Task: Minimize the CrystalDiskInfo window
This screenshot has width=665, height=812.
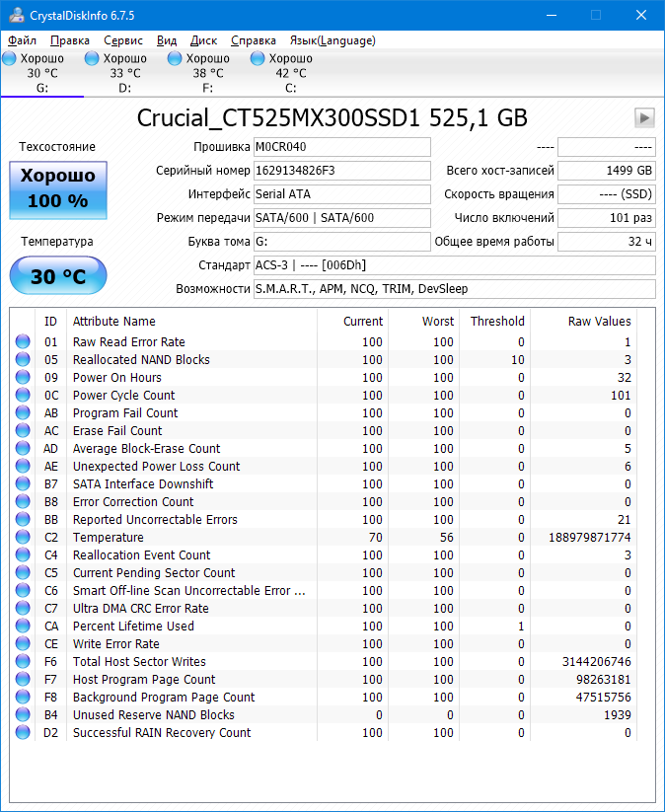Action: (x=552, y=15)
